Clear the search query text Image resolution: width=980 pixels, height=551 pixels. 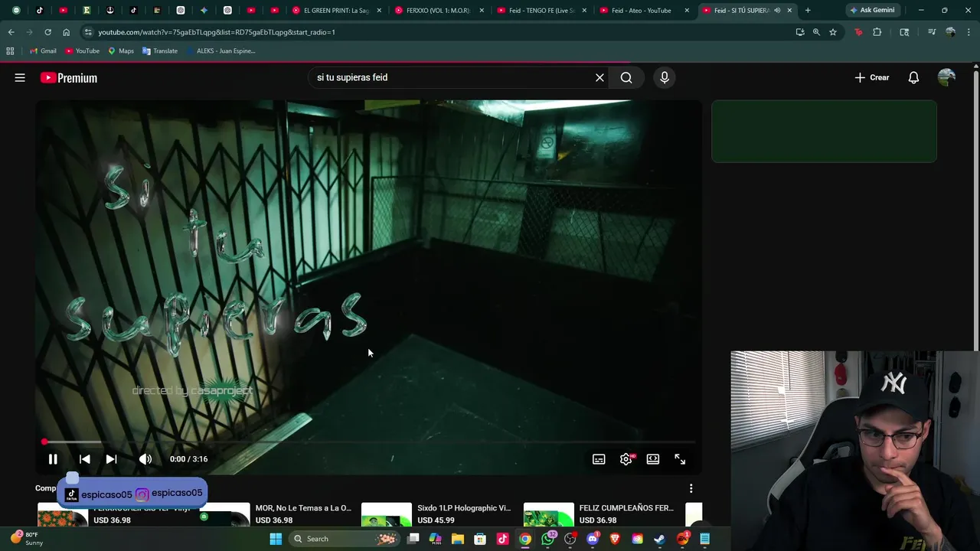(x=599, y=77)
